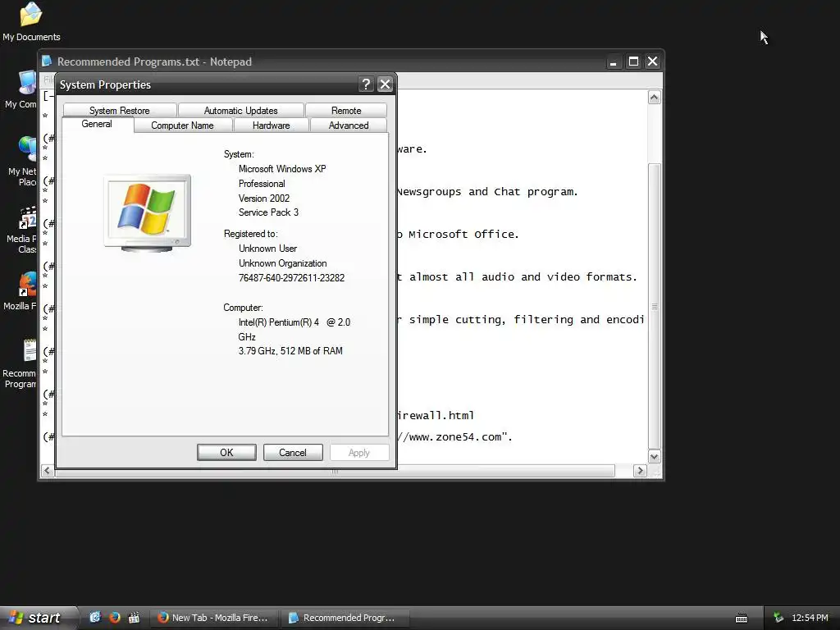This screenshot has width=840, height=630.
Task: Click the Service Pack 3 text
Action: pyautogui.click(x=268, y=212)
